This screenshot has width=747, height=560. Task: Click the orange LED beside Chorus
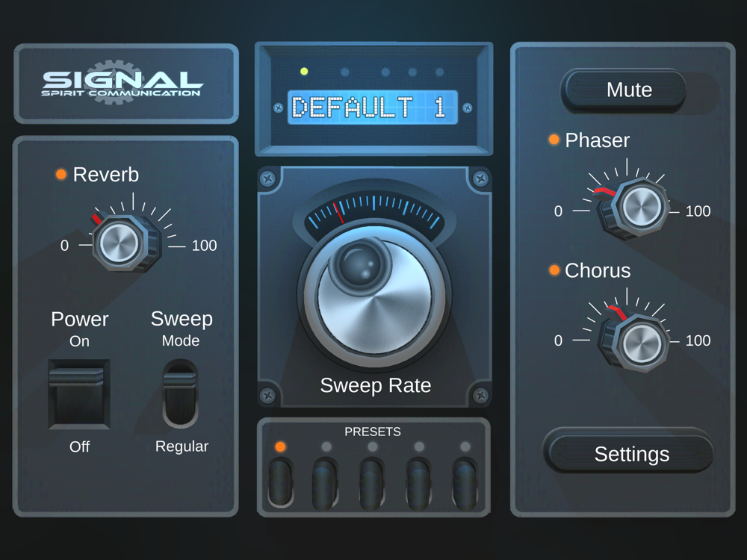[554, 270]
